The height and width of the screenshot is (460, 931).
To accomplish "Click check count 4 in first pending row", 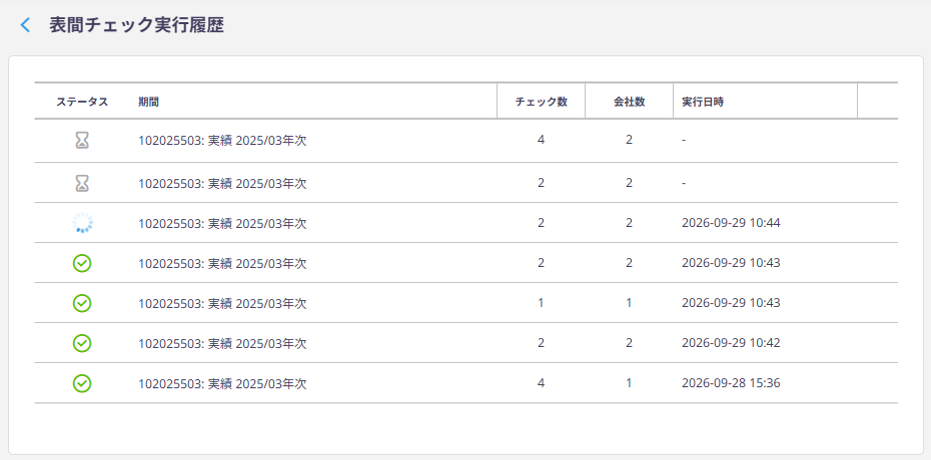I will tap(541, 140).
